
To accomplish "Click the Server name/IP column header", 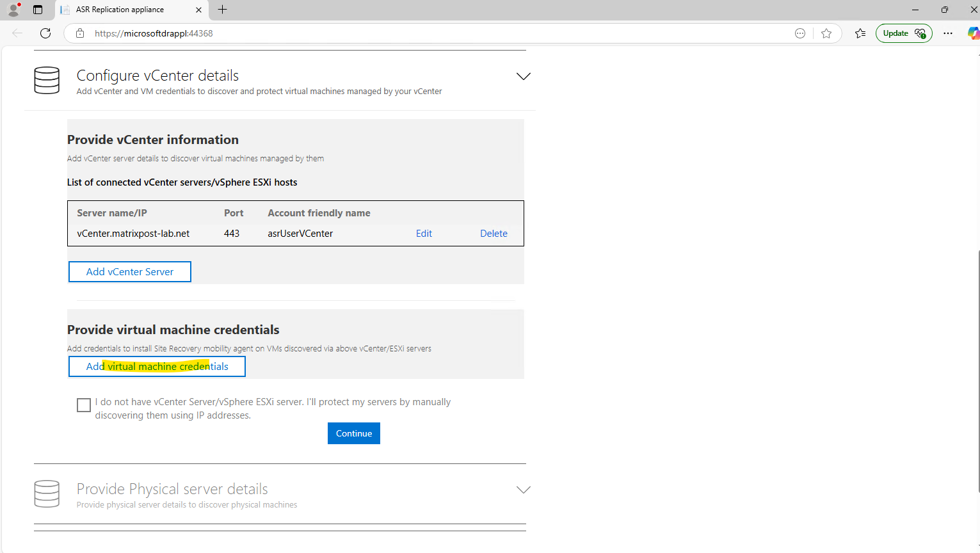I will pos(112,213).
